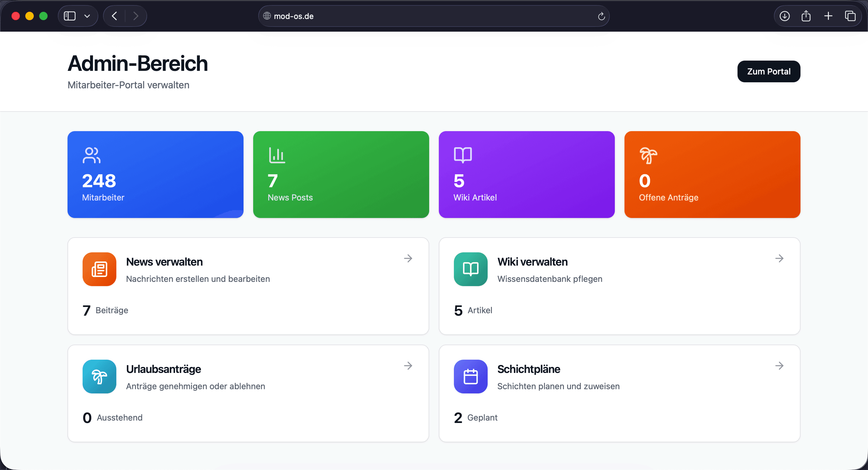Viewport: 868px width, 470px height.
Task: Click the teal book icon beside Wiki verwalten
Action: (x=470, y=269)
